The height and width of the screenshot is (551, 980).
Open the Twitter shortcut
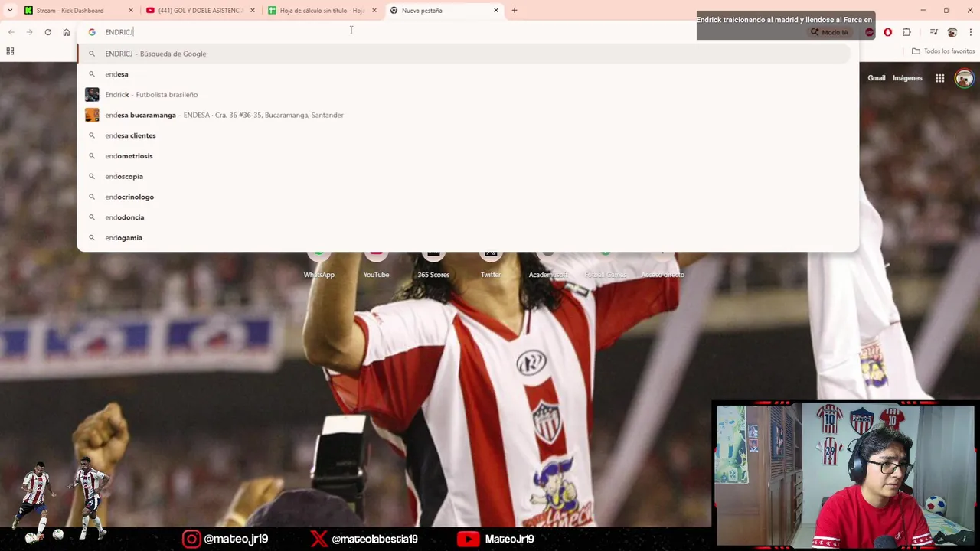tap(491, 264)
